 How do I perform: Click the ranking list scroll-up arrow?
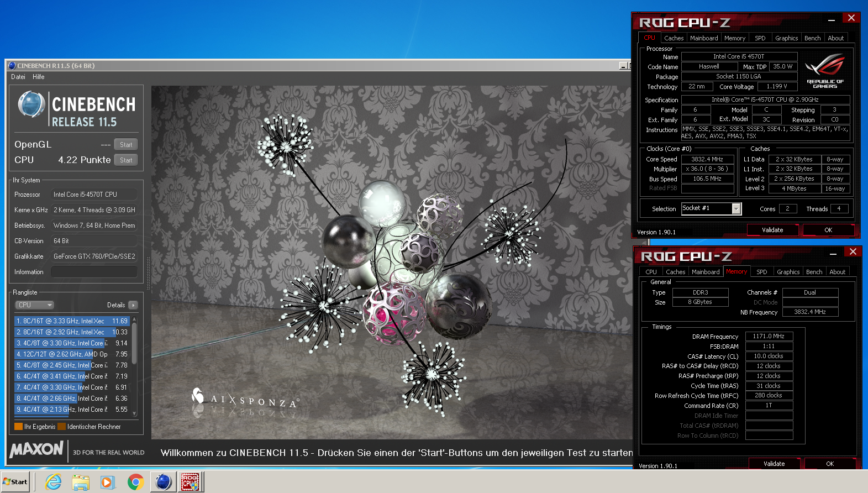(134, 319)
